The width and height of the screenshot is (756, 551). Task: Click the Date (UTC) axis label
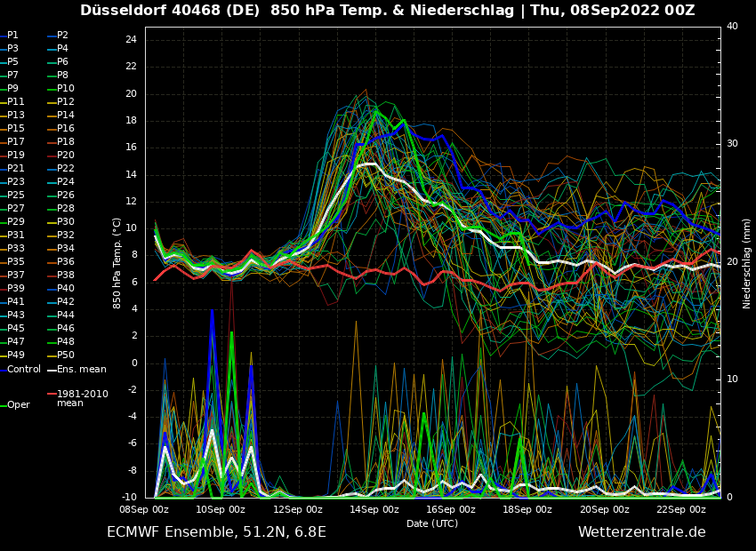click(x=432, y=524)
